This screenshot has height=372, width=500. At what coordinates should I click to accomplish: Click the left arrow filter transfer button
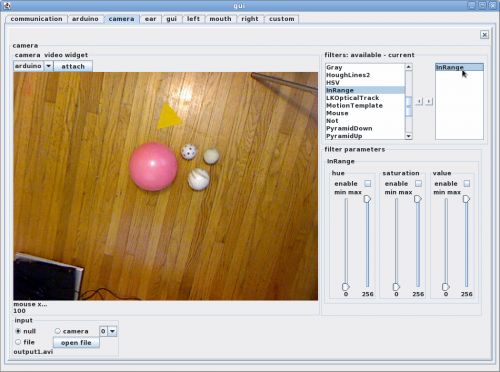click(419, 101)
